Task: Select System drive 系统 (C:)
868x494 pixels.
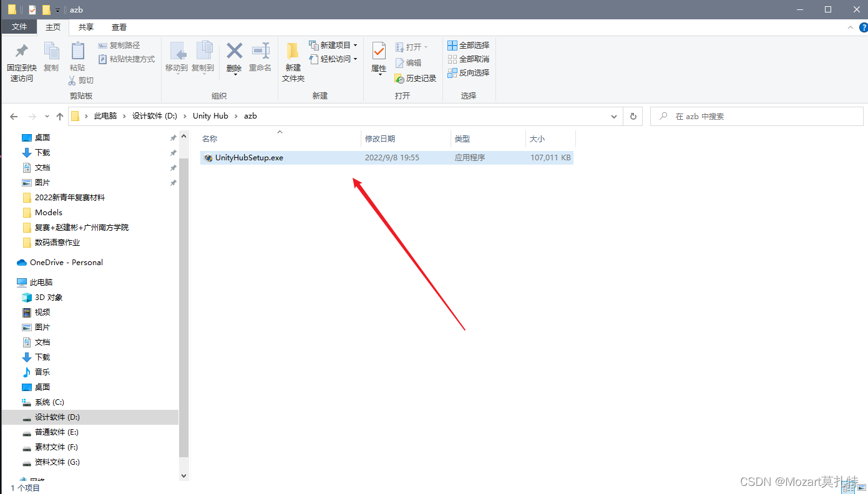Action: (x=49, y=402)
